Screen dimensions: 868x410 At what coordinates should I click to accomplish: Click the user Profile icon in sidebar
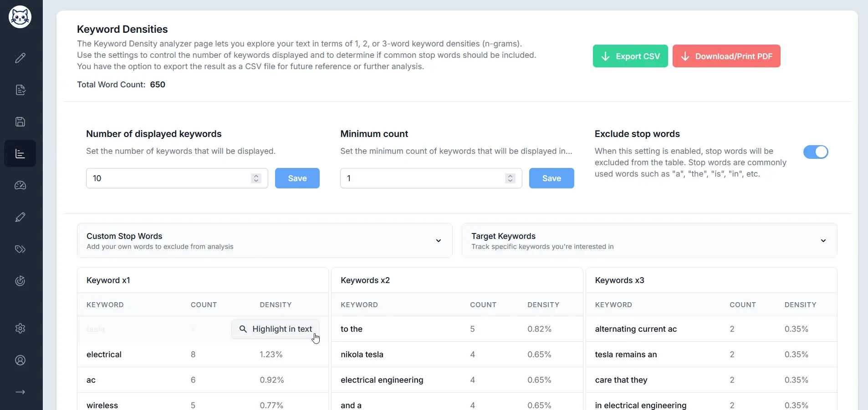(20, 360)
